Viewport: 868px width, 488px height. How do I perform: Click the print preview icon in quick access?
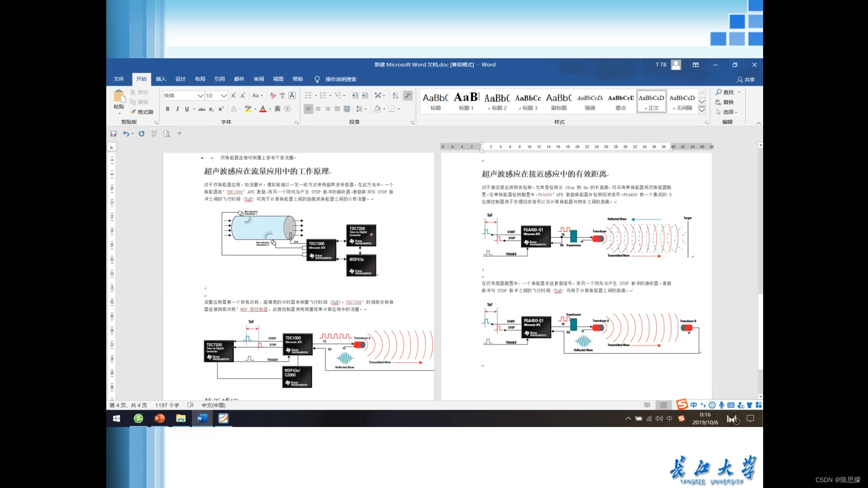[x=167, y=134]
